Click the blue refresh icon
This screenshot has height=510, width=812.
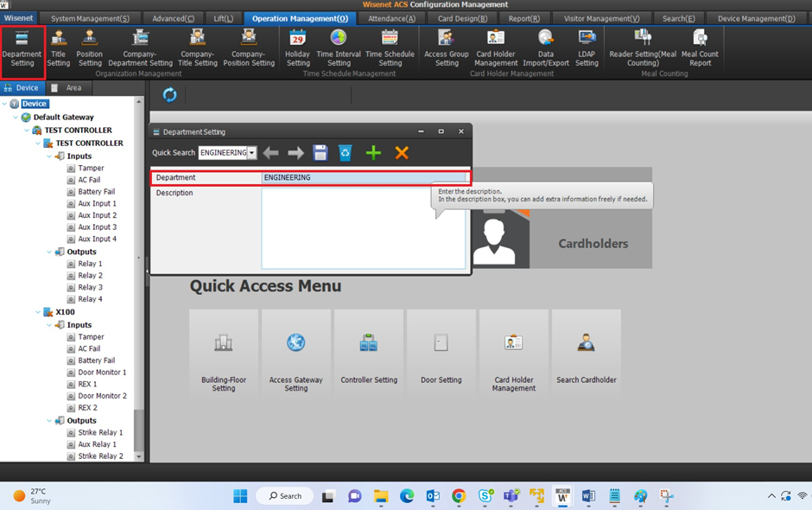pyautogui.click(x=169, y=95)
